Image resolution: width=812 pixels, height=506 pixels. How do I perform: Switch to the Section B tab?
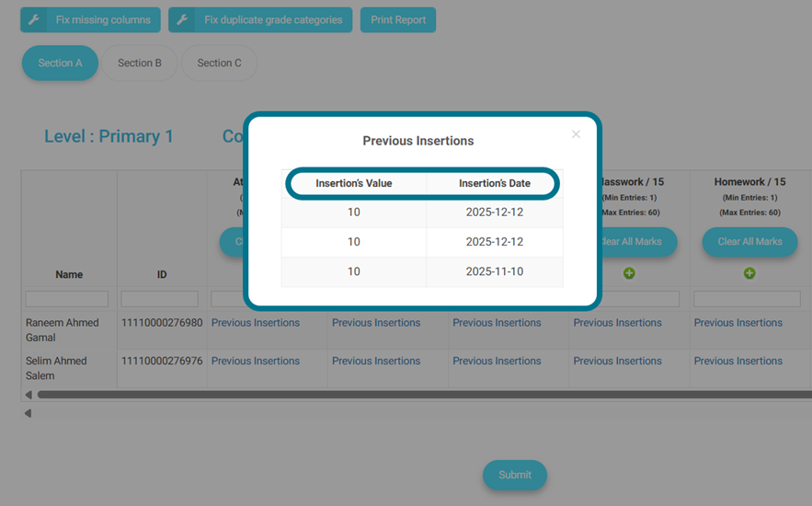(x=140, y=63)
